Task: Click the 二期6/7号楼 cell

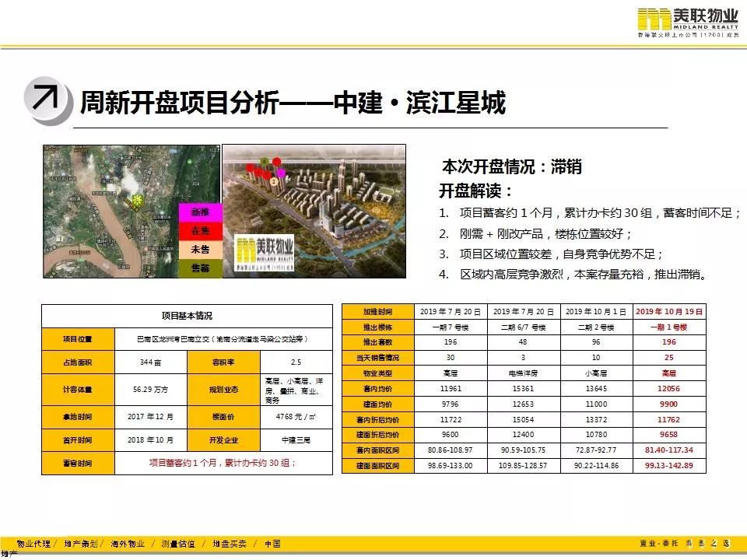Action: 523,327
